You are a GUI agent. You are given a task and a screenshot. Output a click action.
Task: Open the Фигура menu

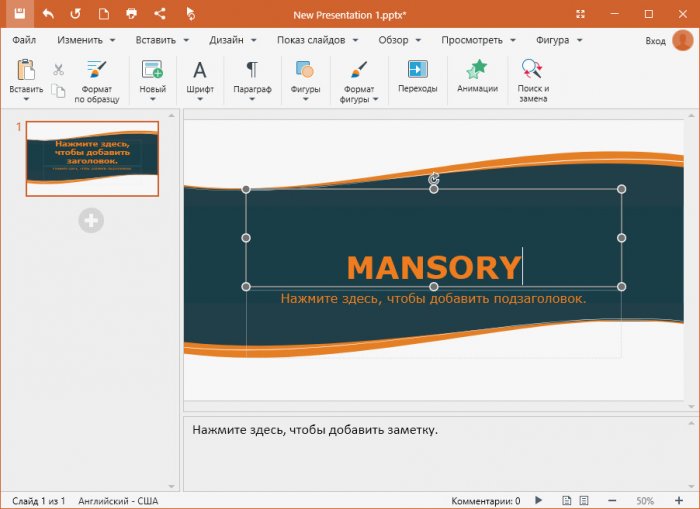click(559, 40)
